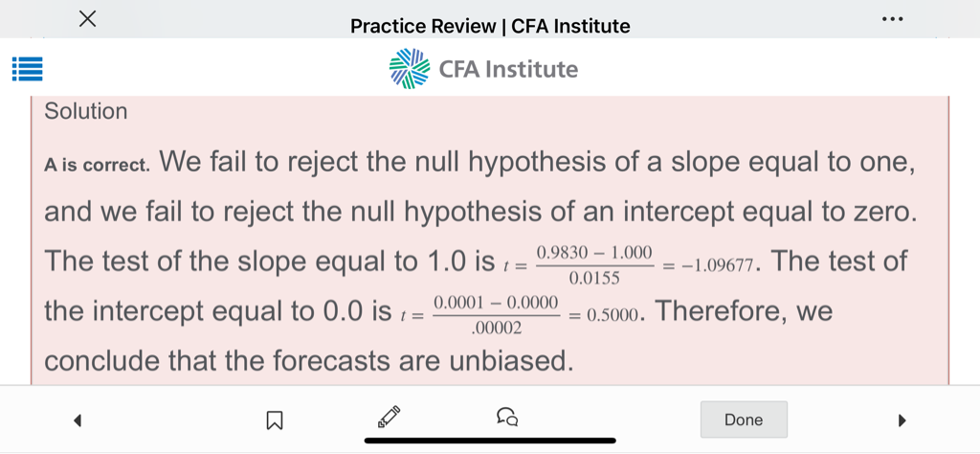Open the three-dot more options menu
Viewport: 980px width, 454px height.
[x=892, y=19]
